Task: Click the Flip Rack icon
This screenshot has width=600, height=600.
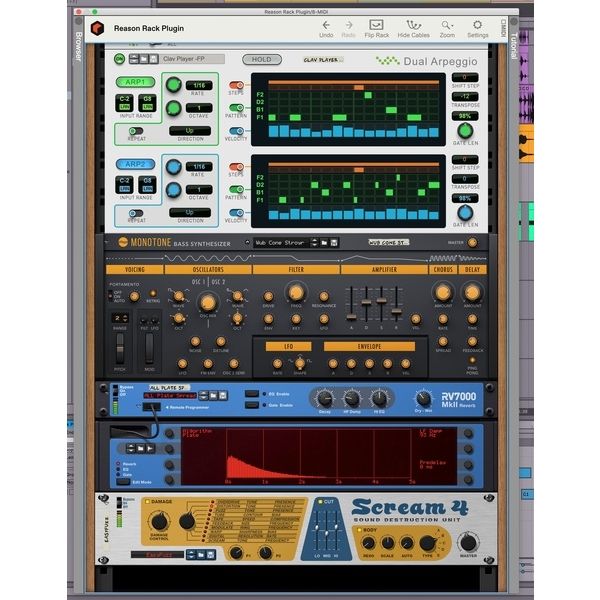Action: point(376,24)
